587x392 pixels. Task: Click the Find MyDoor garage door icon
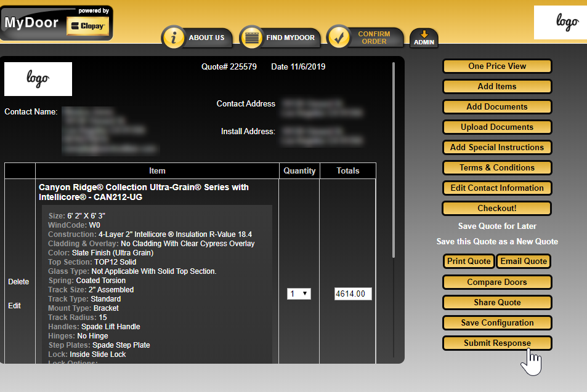click(251, 38)
